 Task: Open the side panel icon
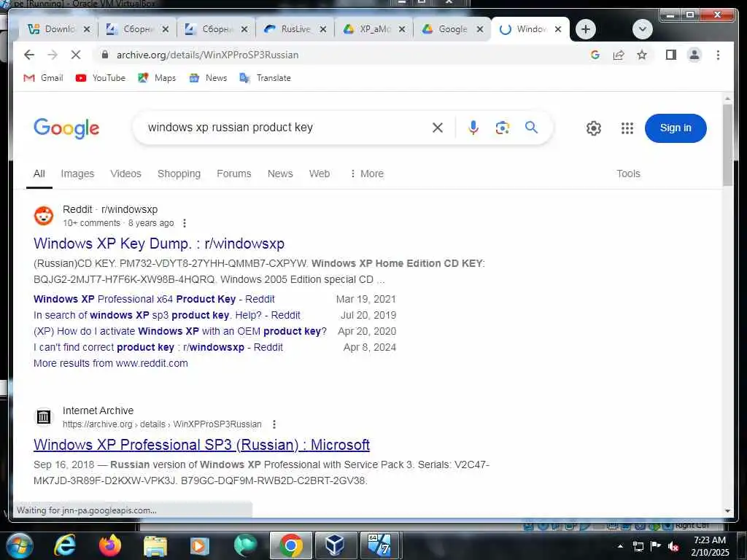click(671, 55)
